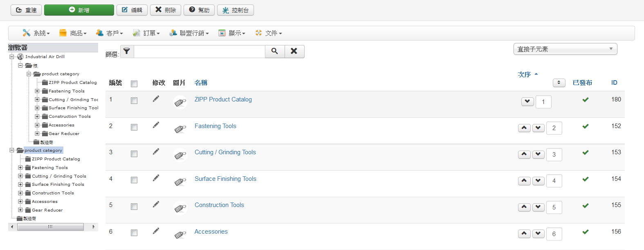Expand Fastening Tools in the upper tree
The width and height of the screenshot is (644, 250).
tap(37, 91)
